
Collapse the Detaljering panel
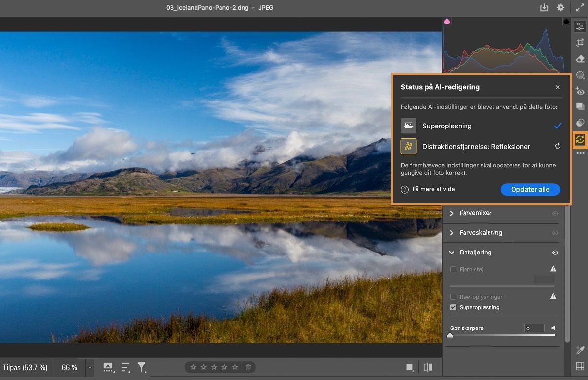pyautogui.click(x=452, y=253)
